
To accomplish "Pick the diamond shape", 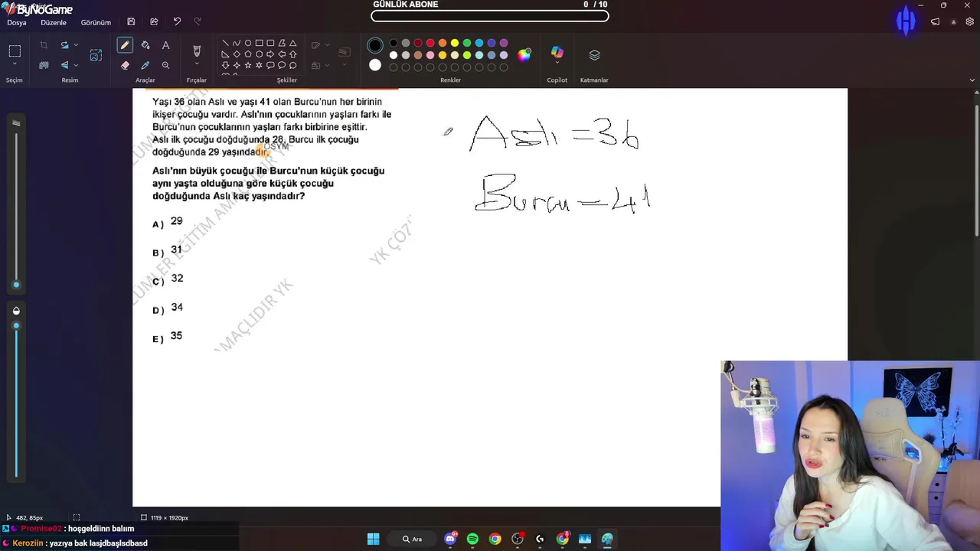I will [237, 54].
